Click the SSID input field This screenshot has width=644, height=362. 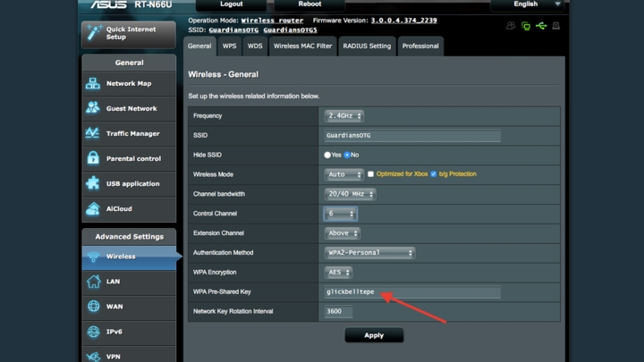(x=412, y=136)
